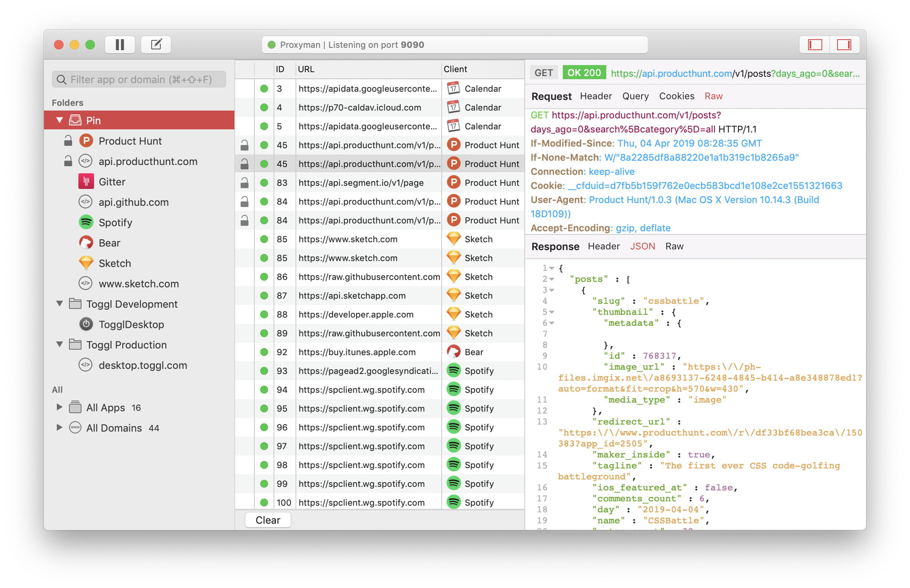Image resolution: width=910 pixels, height=588 pixels.
Task: Open the compose request pencil icon
Action: click(156, 44)
